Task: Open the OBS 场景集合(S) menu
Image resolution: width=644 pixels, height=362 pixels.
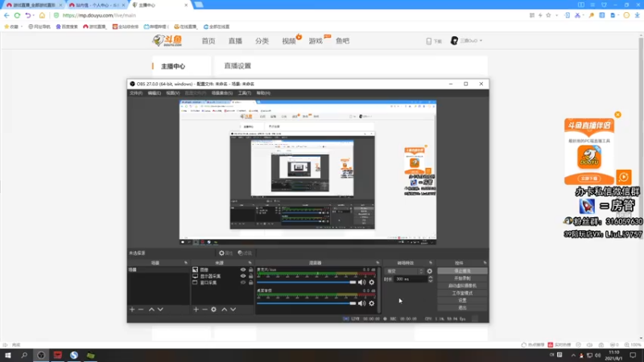Action: tap(222, 93)
